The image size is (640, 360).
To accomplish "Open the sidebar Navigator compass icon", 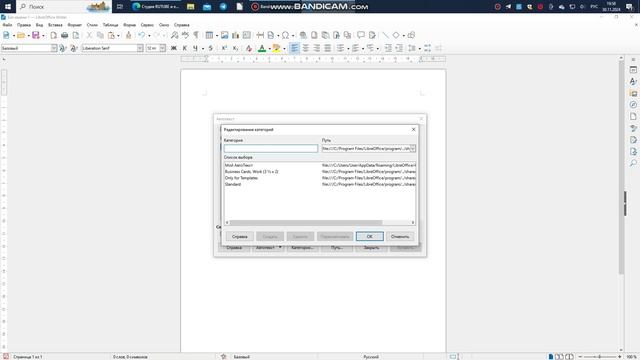I will point(633,105).
